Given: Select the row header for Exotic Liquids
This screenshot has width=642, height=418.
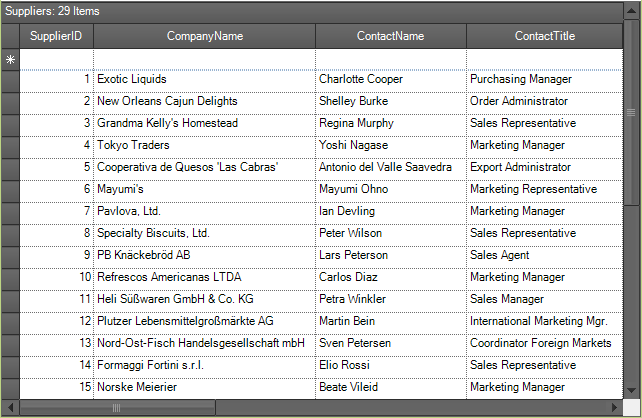Looking at the screenshot, I should (10, 81).
